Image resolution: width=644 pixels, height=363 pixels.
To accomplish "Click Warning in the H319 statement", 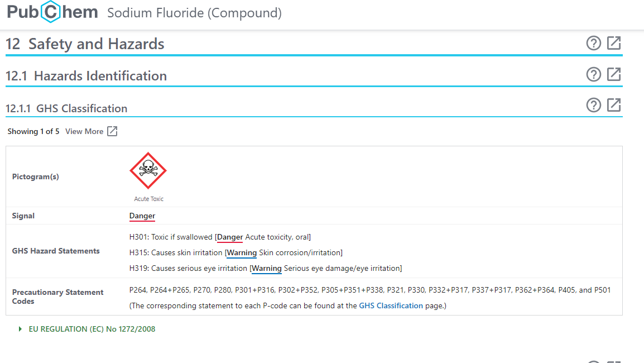I will [x=267, y=269].
